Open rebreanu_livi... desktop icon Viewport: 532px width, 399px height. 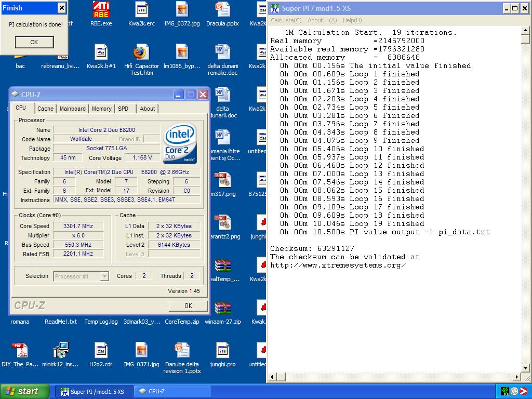60,66
